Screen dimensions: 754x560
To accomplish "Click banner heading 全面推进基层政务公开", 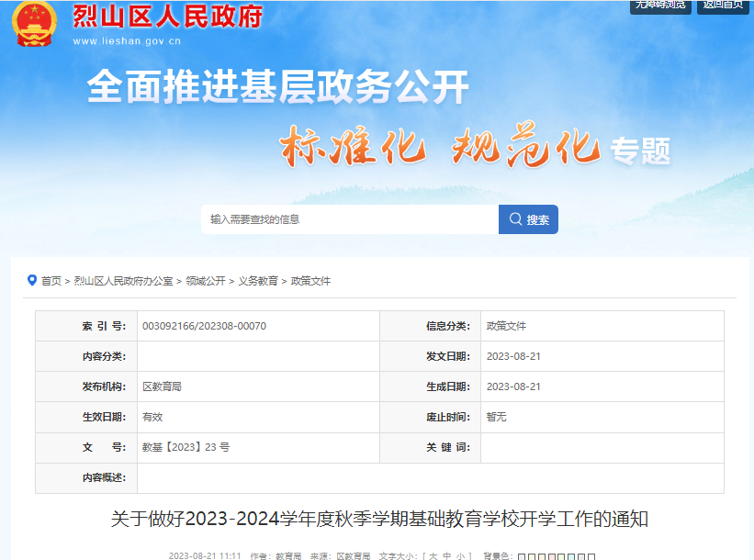I will (x=278, y=86).
